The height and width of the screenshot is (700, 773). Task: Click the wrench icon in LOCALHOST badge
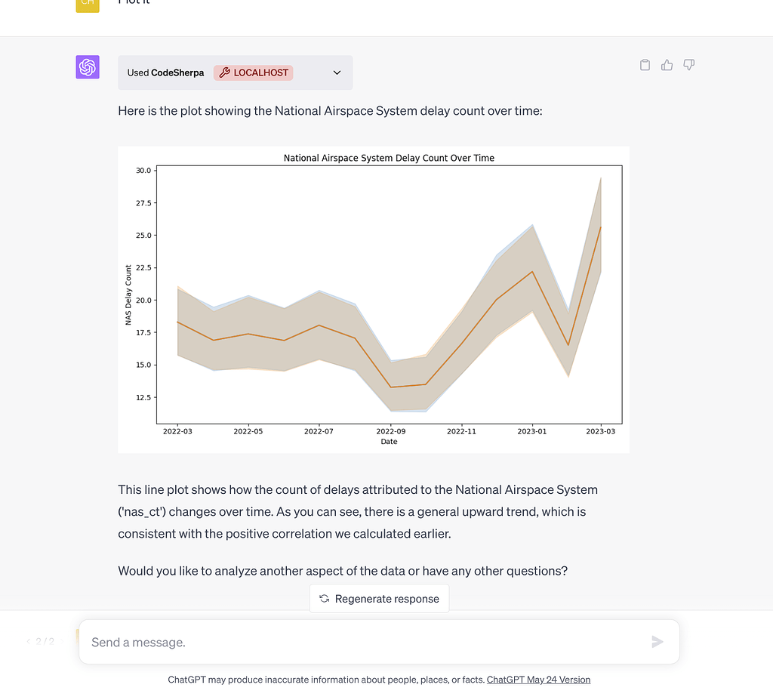click(x=224, y=72)
